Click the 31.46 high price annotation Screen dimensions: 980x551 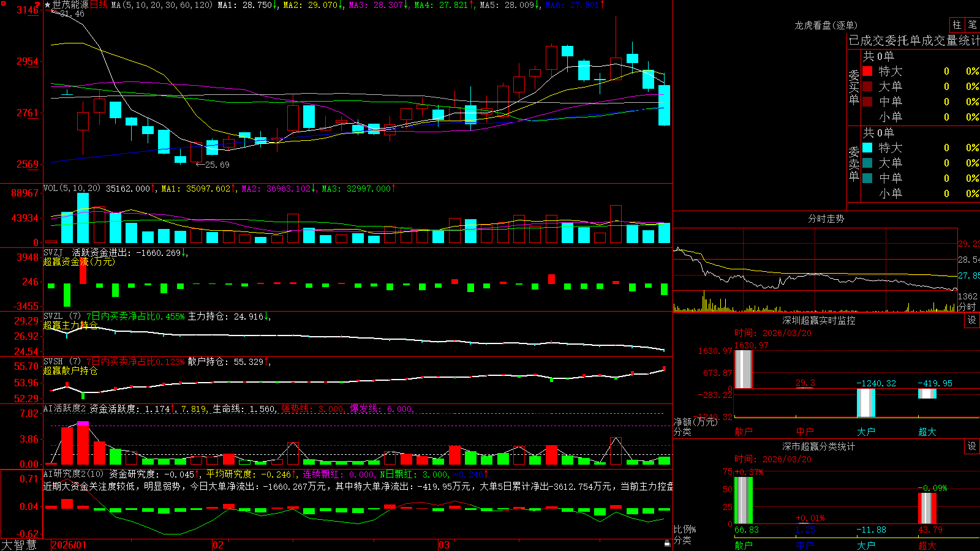[72, 13]
